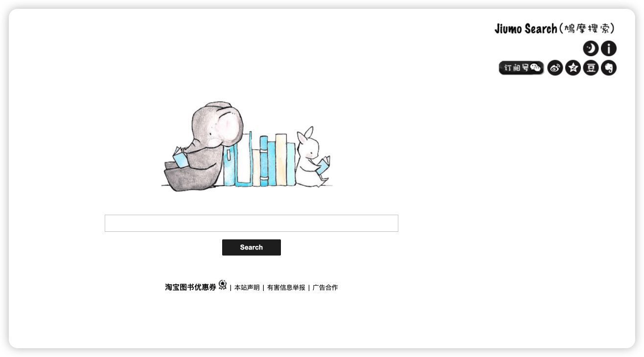This screenshot has height=357, width=644.
Task: Save to Evernote via the elephant-head icon
Action: click(x=609, y=67)
